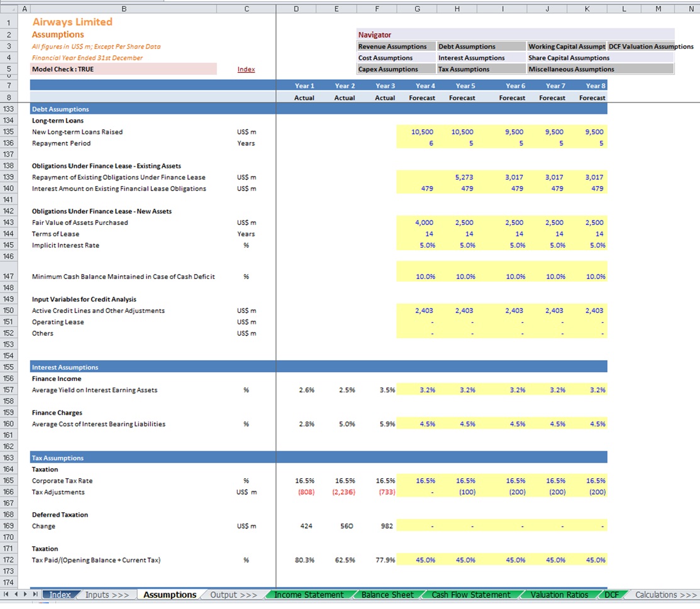Open the Output >>> sheet tab
Screen dimensions: 700x609
click(x=233, y=595)
